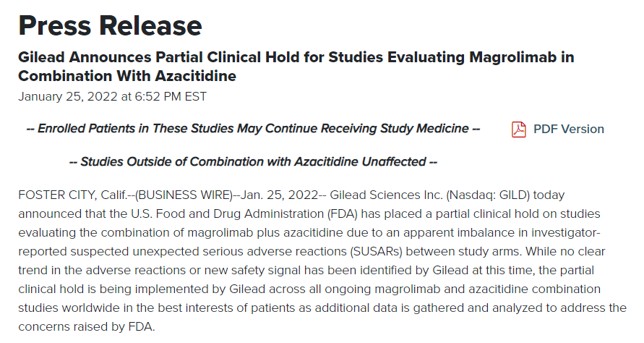The image size is (644, 343).
Task: Open the PDF Version link
Action: (568, 129)
